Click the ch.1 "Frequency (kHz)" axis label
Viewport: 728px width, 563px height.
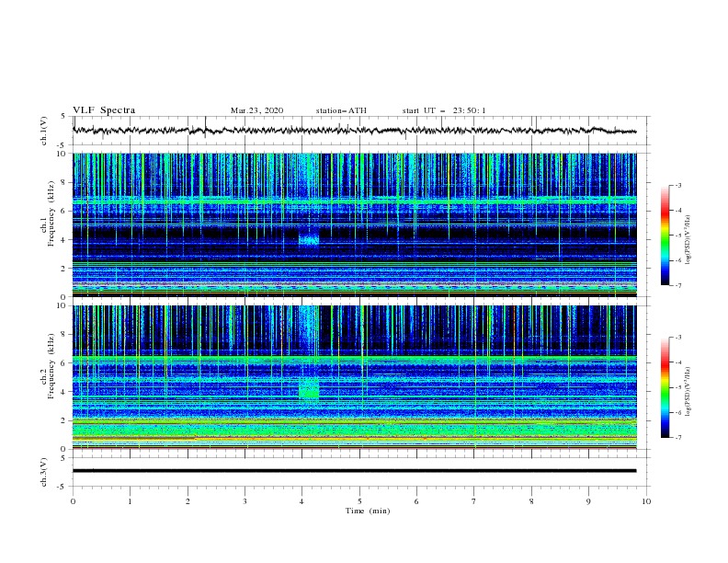(x=51, y=214)
